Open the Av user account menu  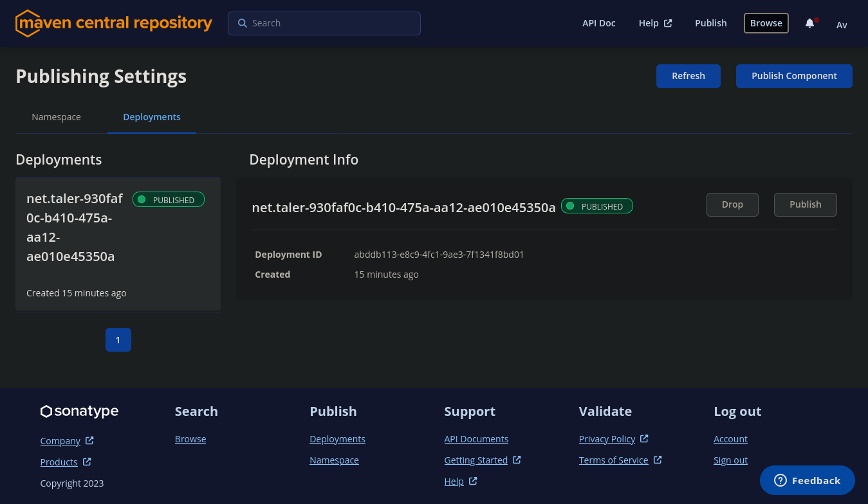point(842,24)
